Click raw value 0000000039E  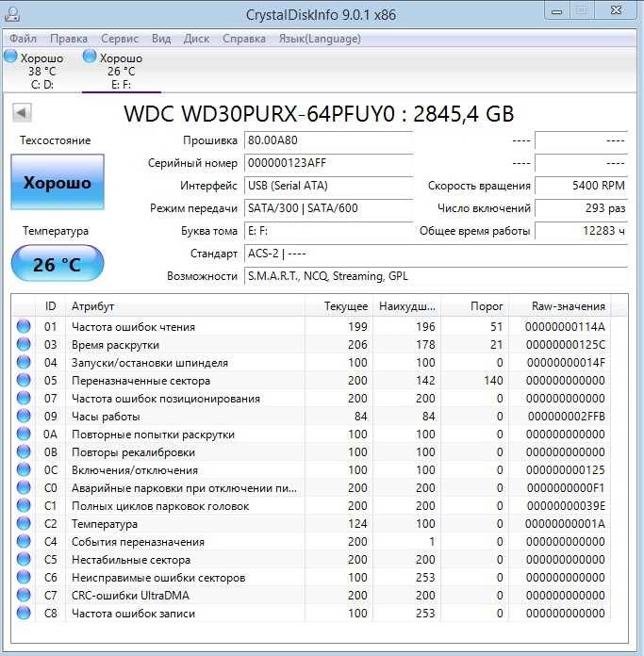(566, 506)
